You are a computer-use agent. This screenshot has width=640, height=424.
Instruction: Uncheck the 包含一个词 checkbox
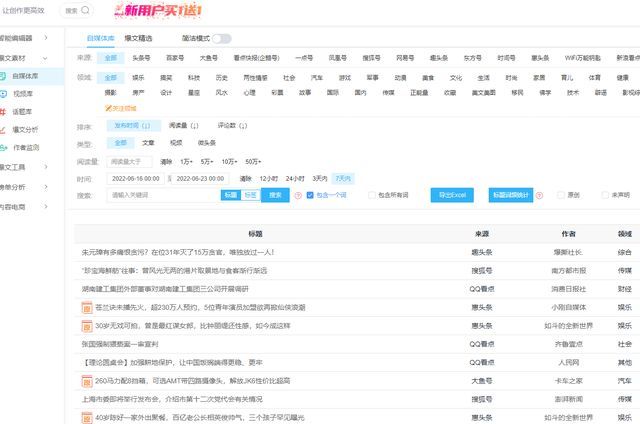point(310,195)
